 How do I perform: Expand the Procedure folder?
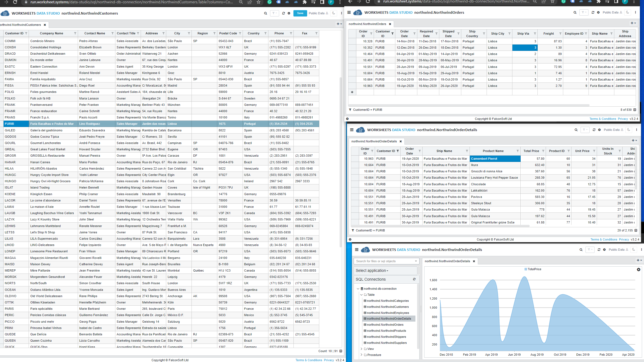tap(362, 355)
